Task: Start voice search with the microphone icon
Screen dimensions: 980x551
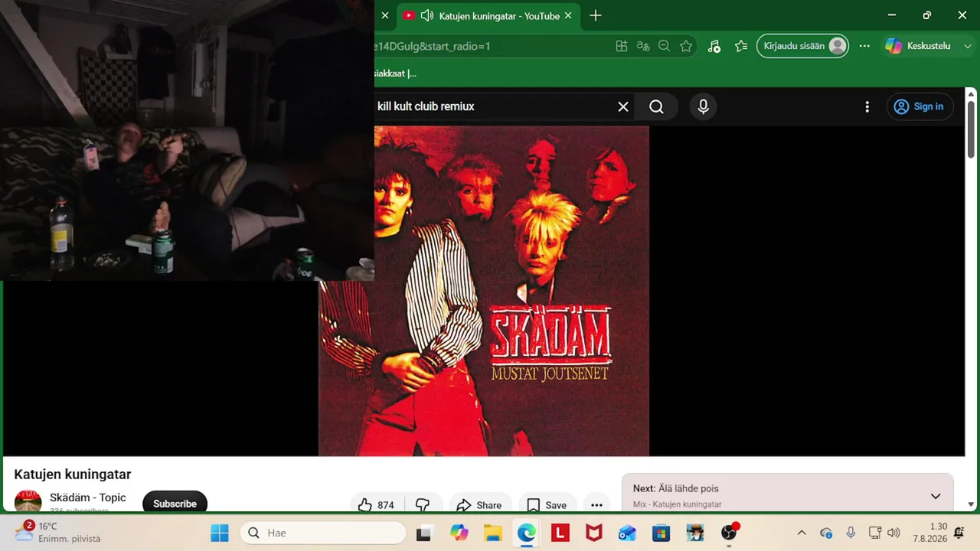Action: pyautogui.click(x=704, y=107)
